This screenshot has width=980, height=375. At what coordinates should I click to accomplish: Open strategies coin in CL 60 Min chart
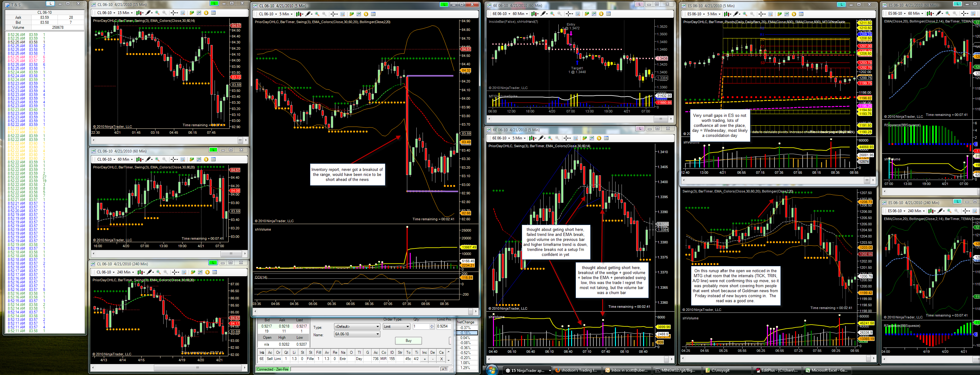[206, 160]
